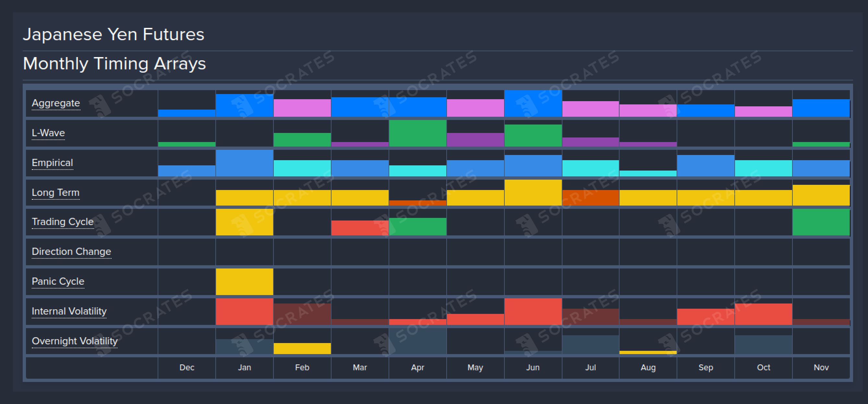The image size is (868, 404).
Task: Select the Feb month label
Action: (x=302, y=367)
